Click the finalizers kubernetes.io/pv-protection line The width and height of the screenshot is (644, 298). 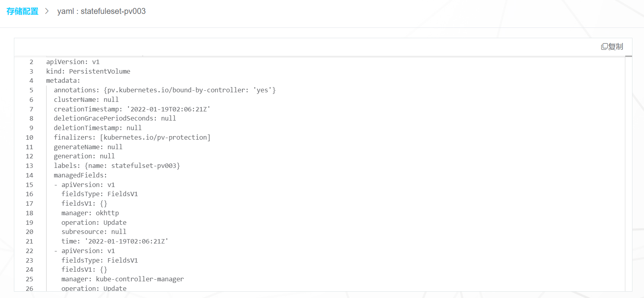[132, 138]
